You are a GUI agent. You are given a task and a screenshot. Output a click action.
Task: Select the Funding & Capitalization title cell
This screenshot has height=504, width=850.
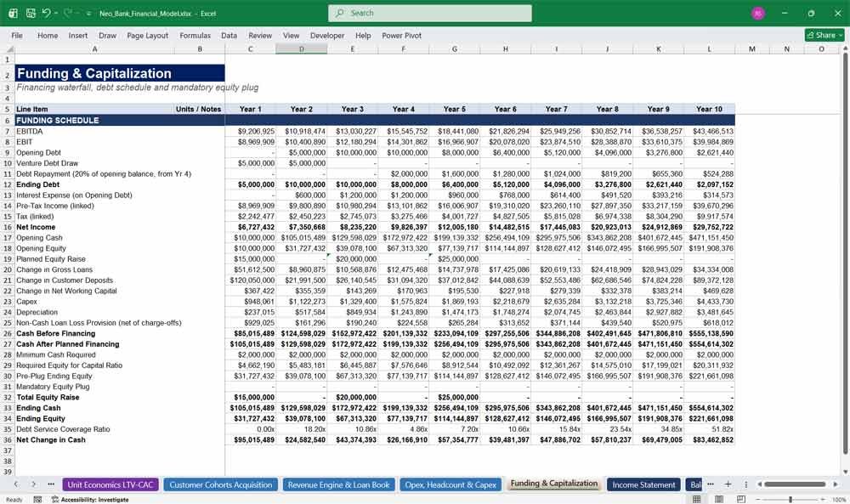click(120, 73)
